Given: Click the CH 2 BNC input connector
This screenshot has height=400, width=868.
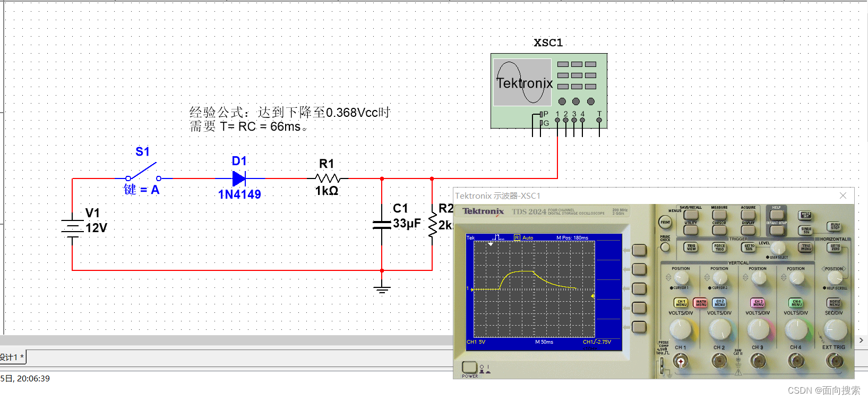Looking at the screenshot, I should (720, 362).
